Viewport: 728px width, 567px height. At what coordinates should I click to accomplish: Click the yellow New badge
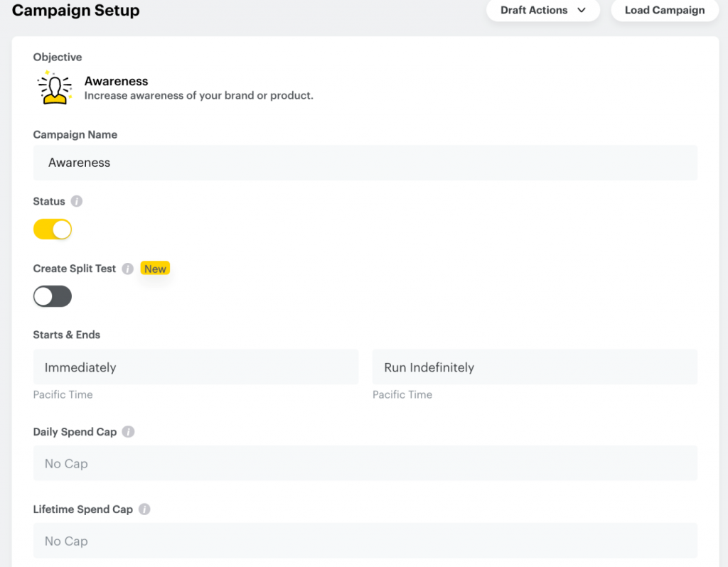(155, 269)
